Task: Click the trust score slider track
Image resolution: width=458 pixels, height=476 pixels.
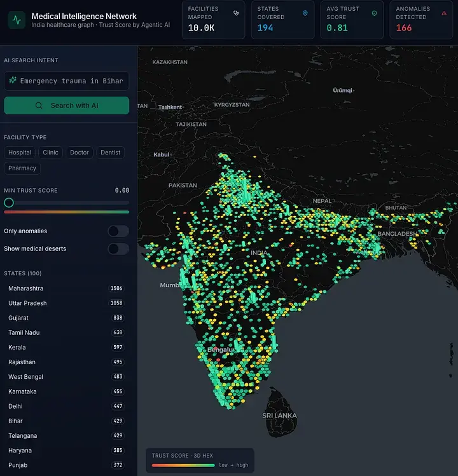Action: pyautogui.click(x=67, y=203)
